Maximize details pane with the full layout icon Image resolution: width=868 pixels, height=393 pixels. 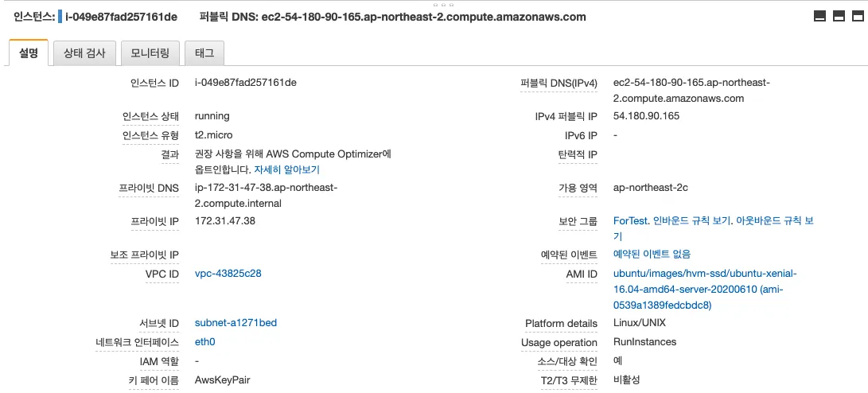(858, 17)
